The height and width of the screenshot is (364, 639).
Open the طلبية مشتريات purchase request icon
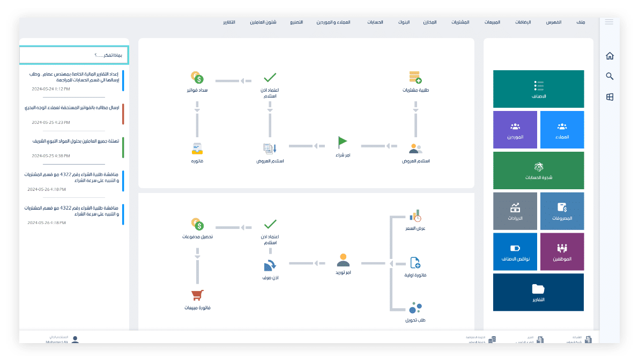[x=415, y=77]
